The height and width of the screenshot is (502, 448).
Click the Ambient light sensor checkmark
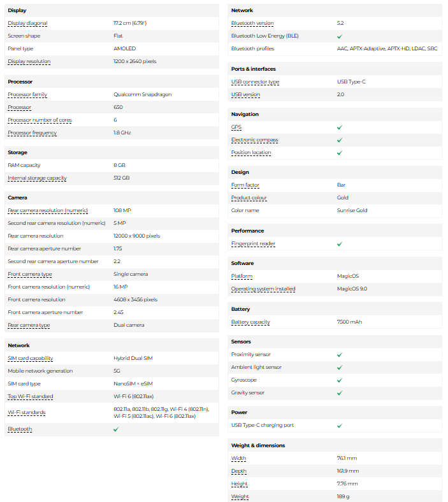click(340, 368)
